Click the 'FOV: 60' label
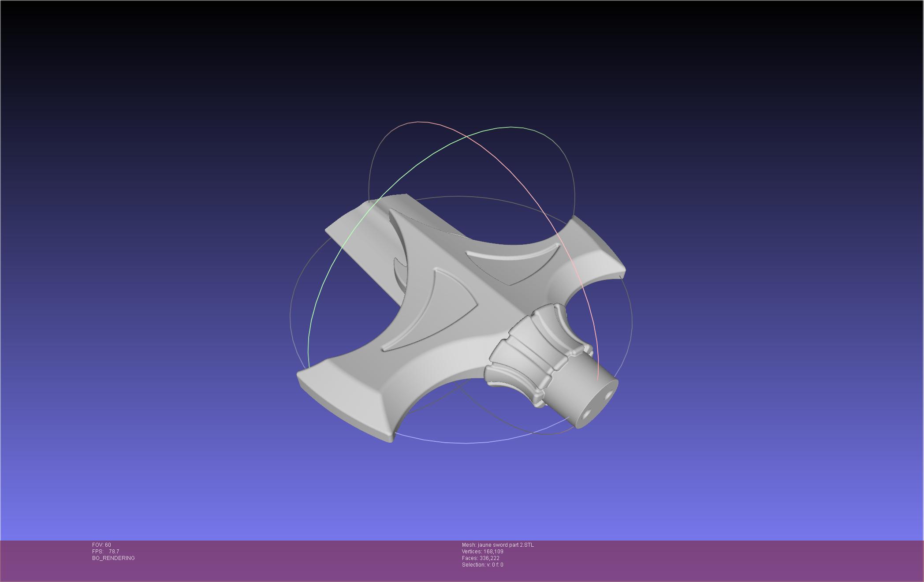 pyautogui.click(x=101, y=545)
